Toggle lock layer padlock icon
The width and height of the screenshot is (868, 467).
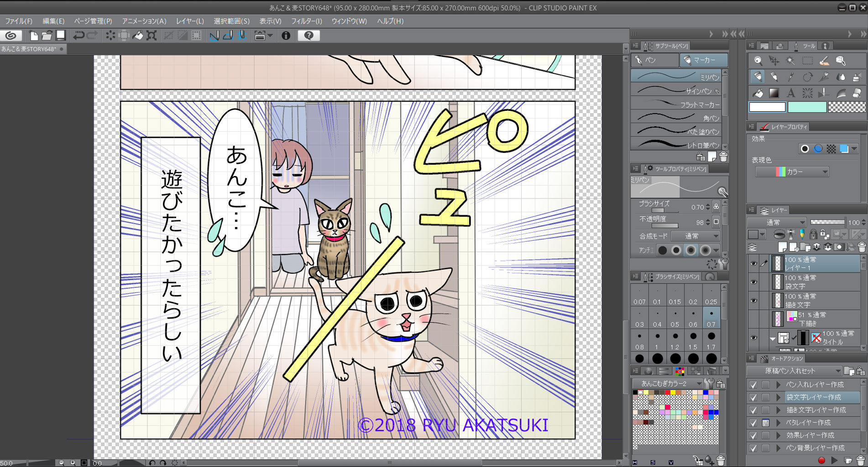click(813, 234)
